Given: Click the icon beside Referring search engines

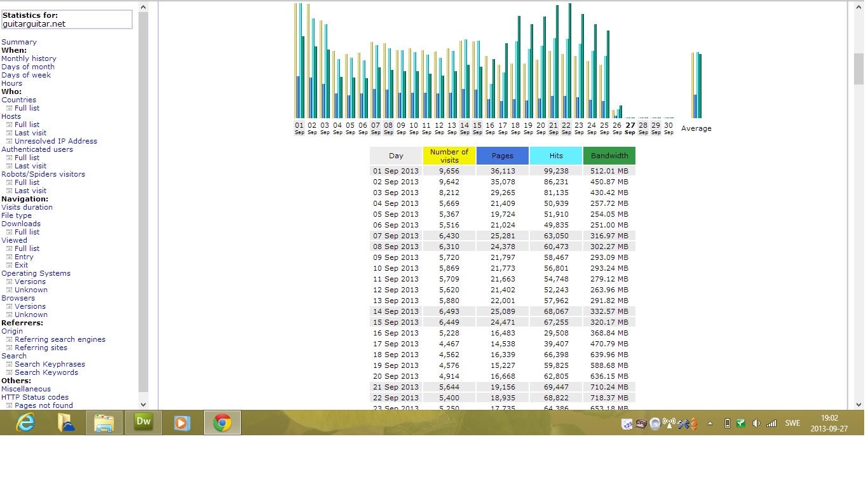Looking at the screenshot, I should pyautogui.click(x=10, y=339).
